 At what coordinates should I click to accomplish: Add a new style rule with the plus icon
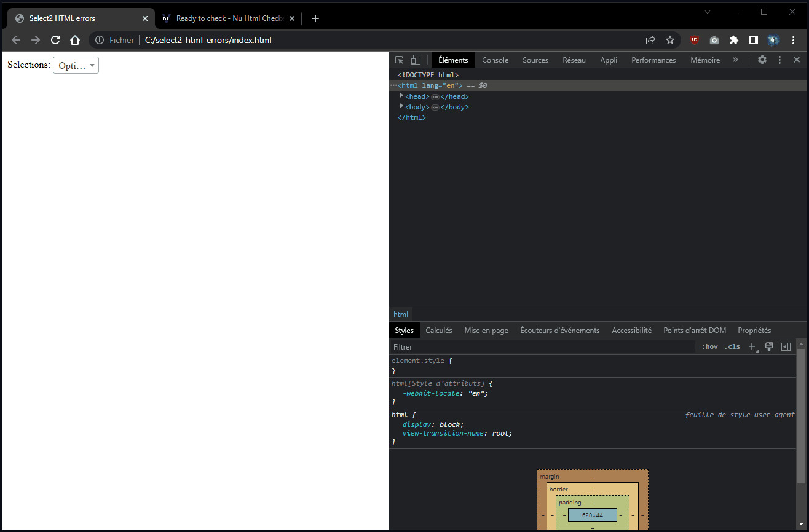coord(752,346)
